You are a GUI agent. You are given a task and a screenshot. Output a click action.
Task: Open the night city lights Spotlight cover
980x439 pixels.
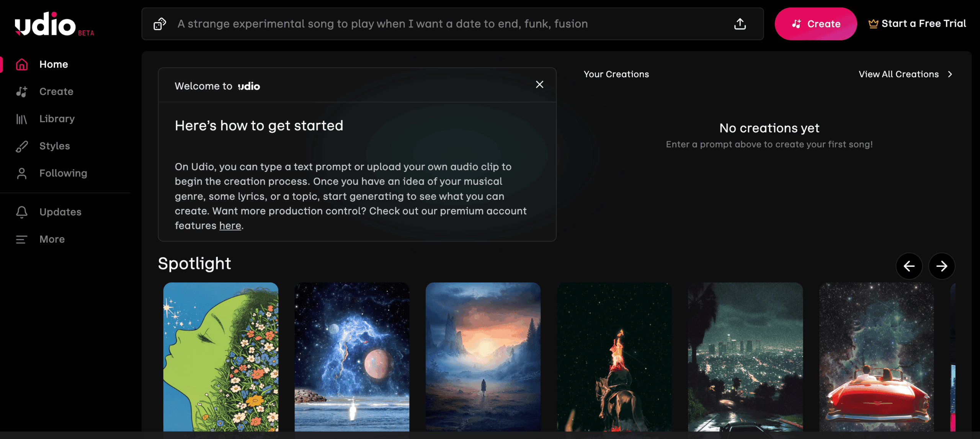tap(745, 357)
